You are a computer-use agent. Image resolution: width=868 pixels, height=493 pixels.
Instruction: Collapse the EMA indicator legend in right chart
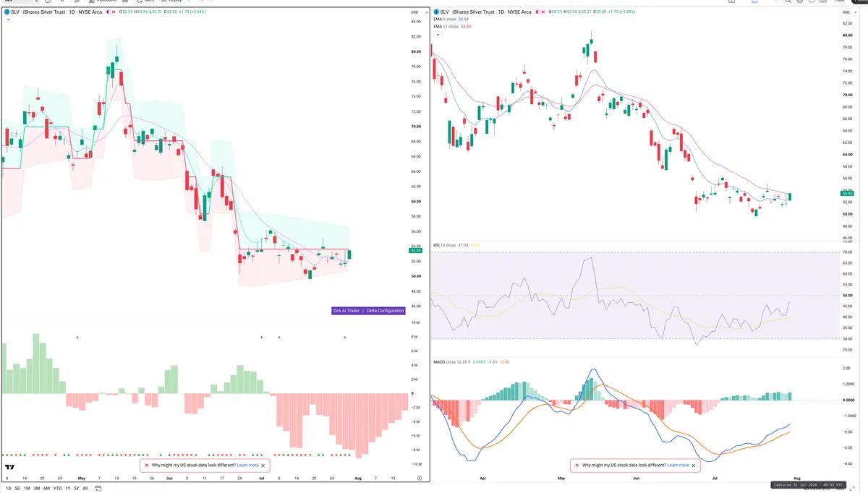click(x=438, y=34)
